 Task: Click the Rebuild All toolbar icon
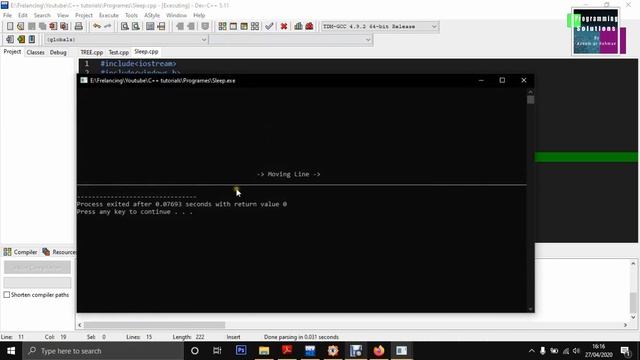[255, 26]
